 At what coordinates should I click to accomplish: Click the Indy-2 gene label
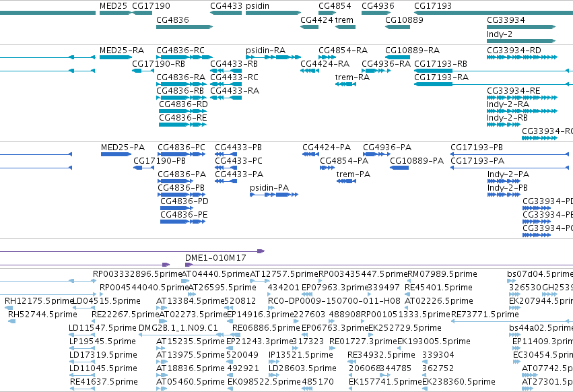pos(499,34)
